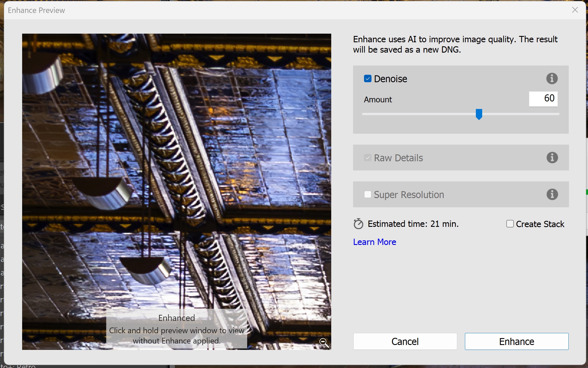This screenshot has width=588, height=368.
Task: Click the zoom-out magnifier in preview
Action: [x=324, y=342]
